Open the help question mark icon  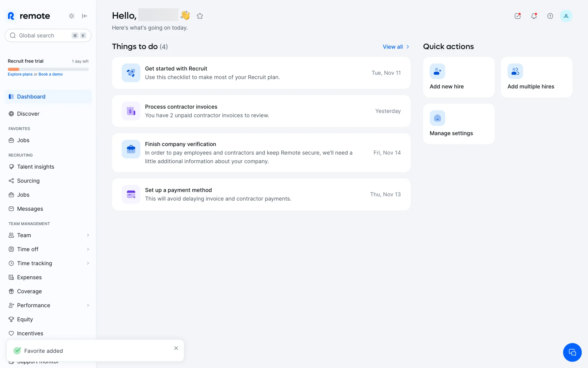(550, 16)
